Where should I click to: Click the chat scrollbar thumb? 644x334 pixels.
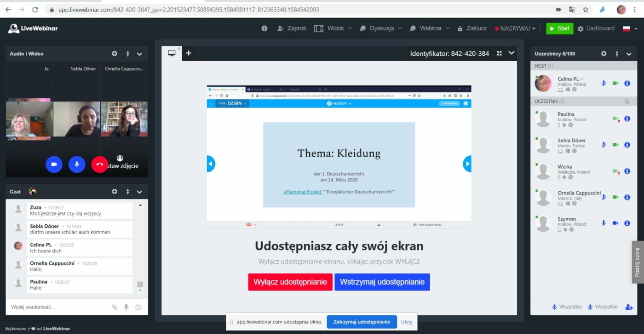140,284
